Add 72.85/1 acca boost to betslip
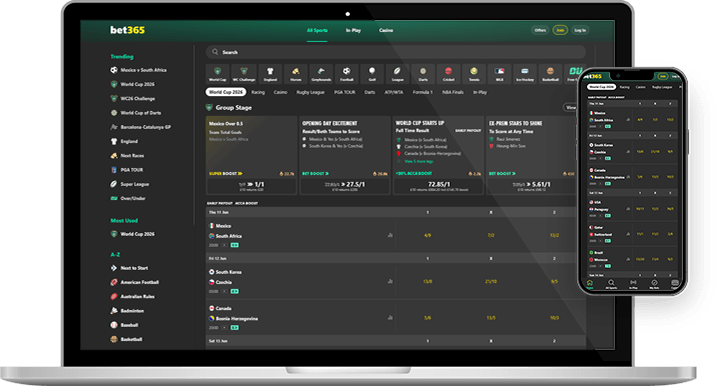The width and height of the screenshot is (717, 386). point(438,185)
